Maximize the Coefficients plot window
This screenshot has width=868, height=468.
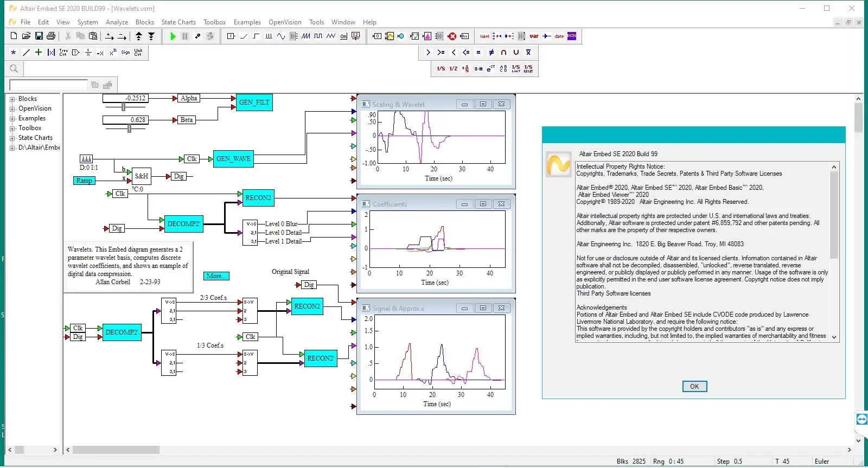483,204
